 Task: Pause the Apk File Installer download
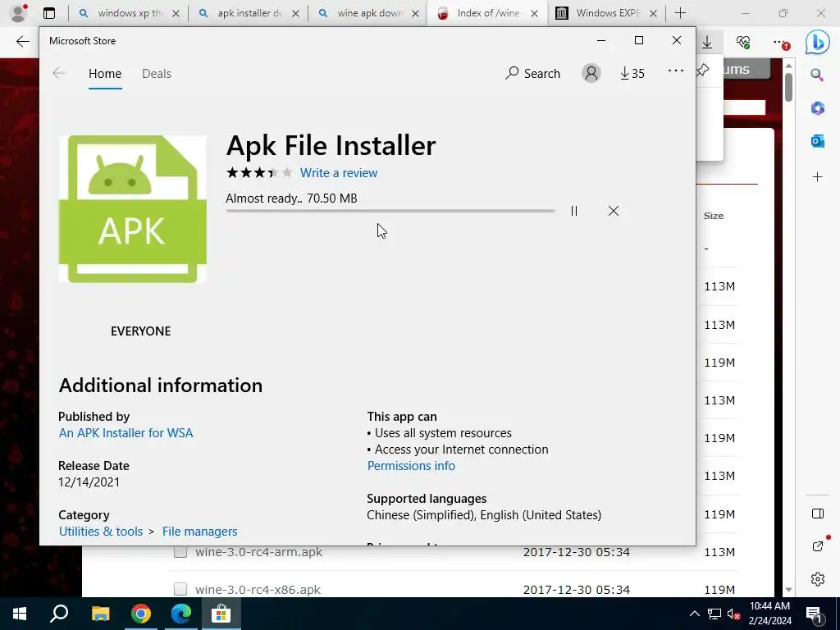pyautogui.click(x=573, y=211)
